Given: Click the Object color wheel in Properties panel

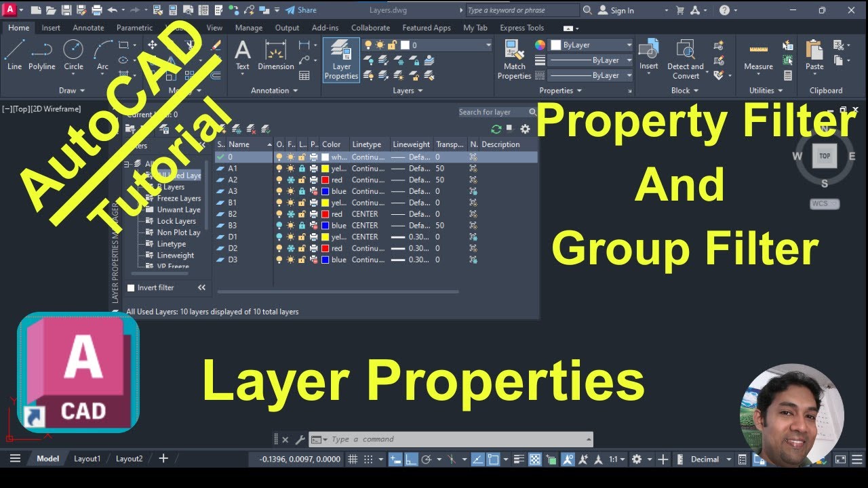Looking at the screenshot, I should point(540,45).
